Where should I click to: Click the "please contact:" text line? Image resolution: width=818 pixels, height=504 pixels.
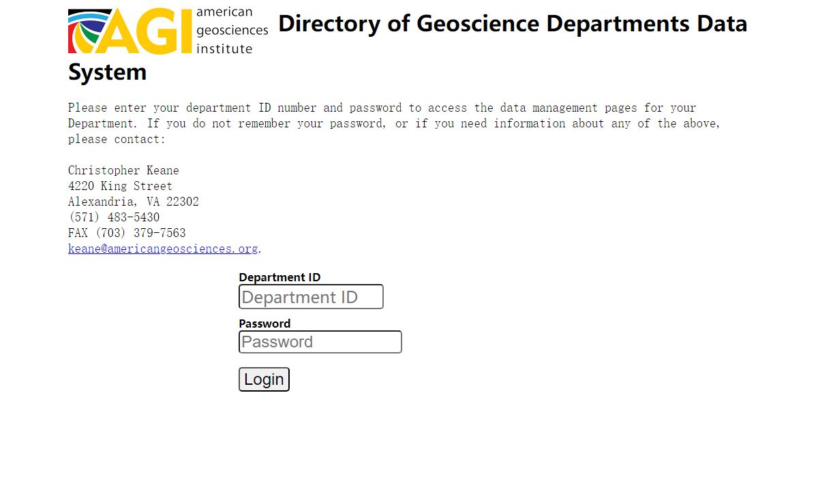[117, 139]
